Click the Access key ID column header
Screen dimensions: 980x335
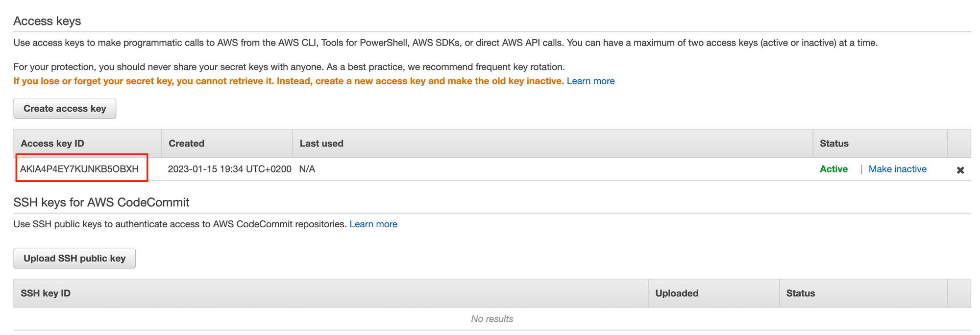(x=52, y=144)
